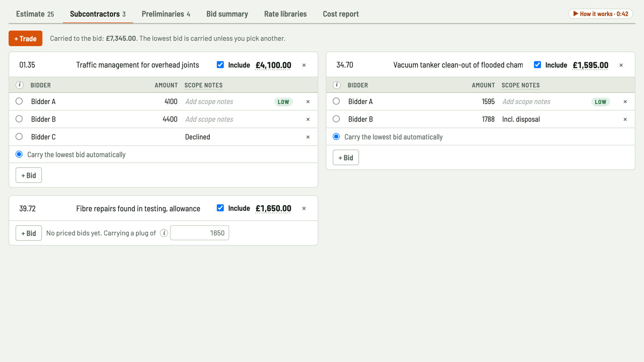Toggle Include checkbox for Fibre repairs allowance
This screenshot has height=362, width=644.
click(220, 208)
